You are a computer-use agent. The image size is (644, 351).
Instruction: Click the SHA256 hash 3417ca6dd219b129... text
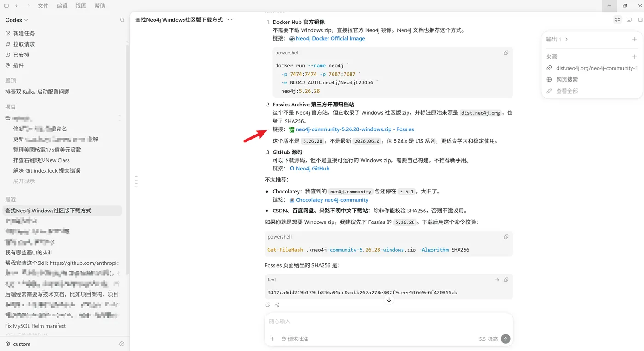362,293
